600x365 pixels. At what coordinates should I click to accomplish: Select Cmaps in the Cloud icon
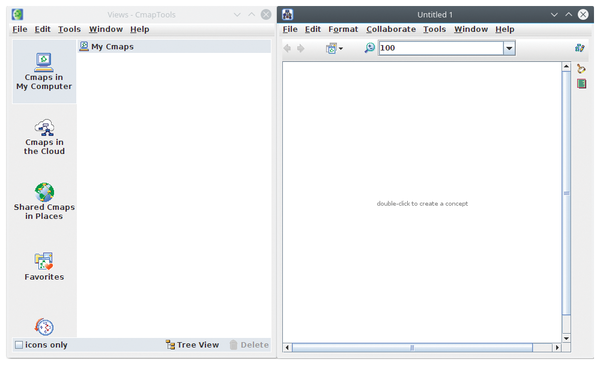point(45,128)
